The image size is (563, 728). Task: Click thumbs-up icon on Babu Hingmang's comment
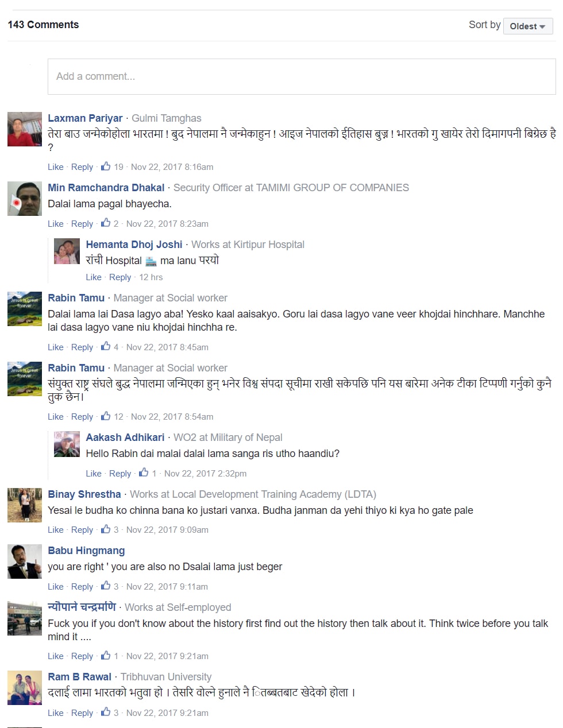(x=106, y=586)
